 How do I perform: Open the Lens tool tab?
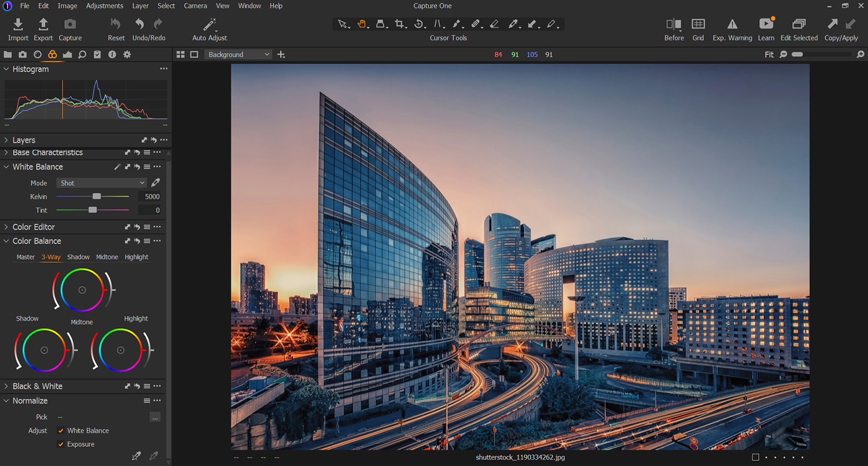pyautogui.click(x=38, y=54)
